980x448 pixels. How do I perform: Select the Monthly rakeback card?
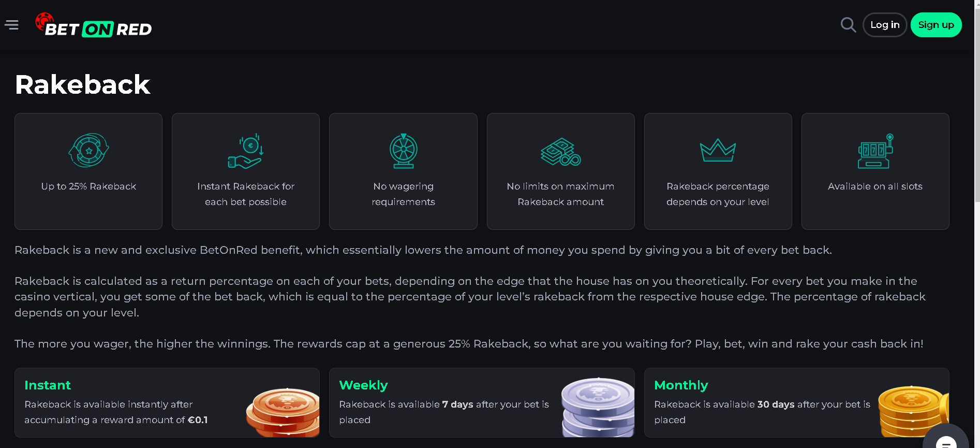click(x=761, y=402)
